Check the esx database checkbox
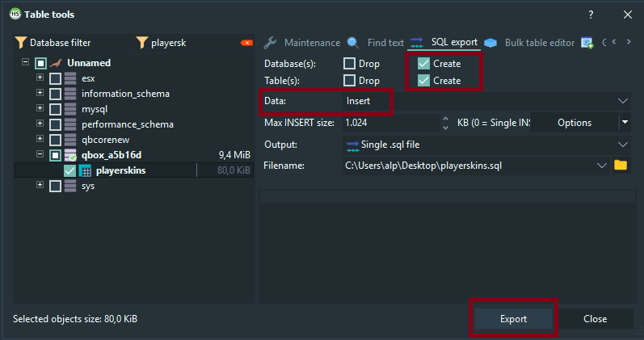 pyautogui.click(x=55, y=78)
